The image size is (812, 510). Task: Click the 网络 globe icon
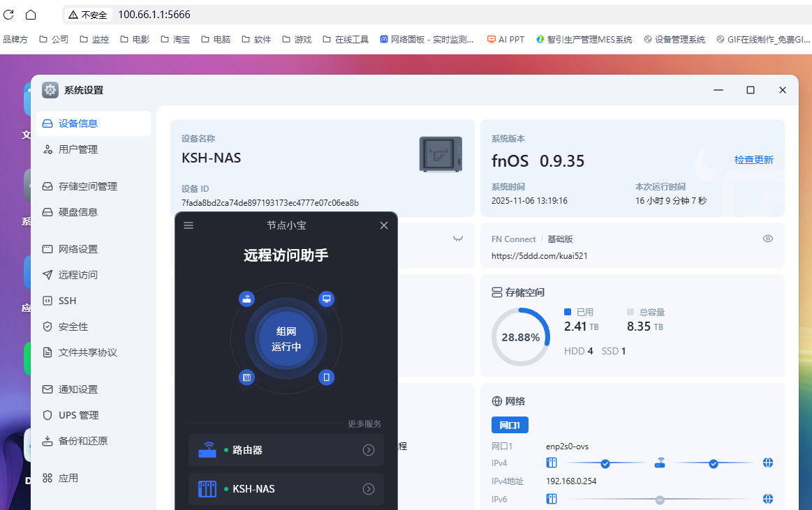(x=496, y=401)
